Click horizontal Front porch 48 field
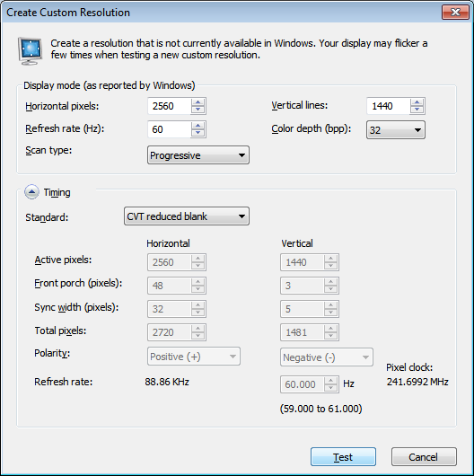 [x=170, y=286]
